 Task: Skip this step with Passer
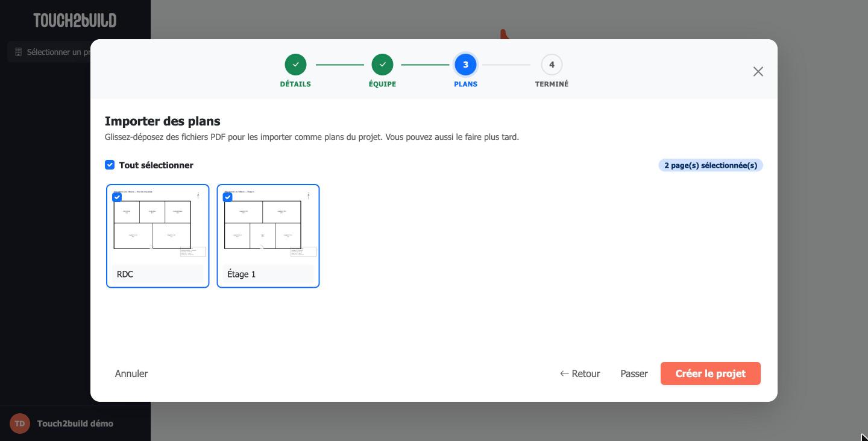[634, 373]
